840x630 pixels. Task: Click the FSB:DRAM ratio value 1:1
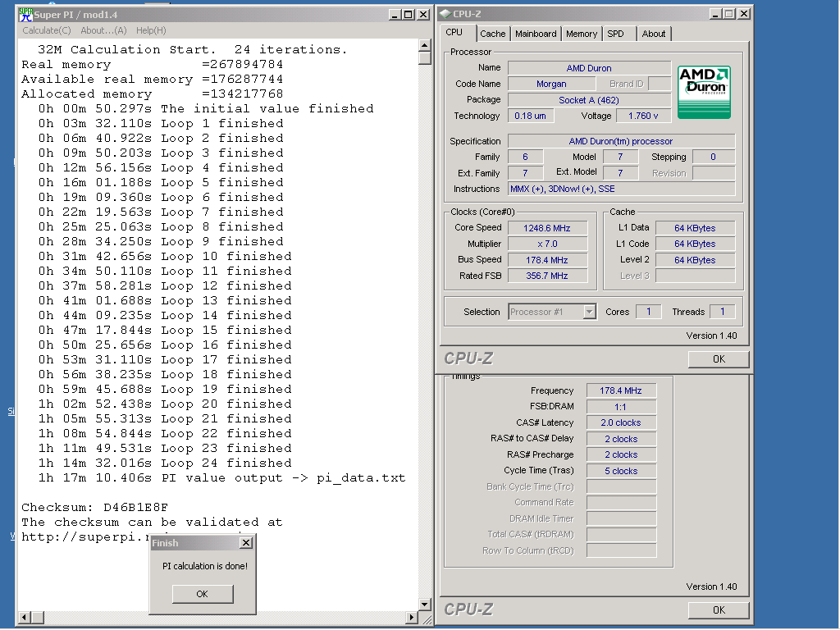[621, 407]
